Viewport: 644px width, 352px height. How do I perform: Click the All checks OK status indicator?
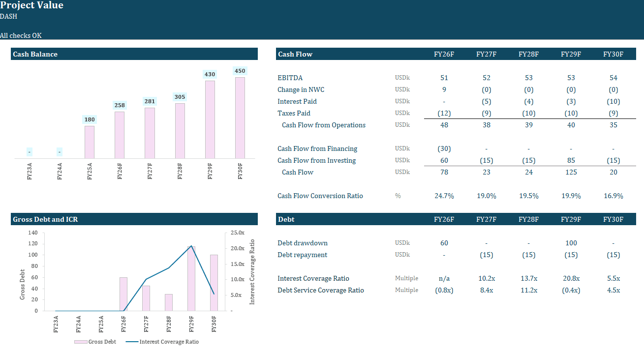tap(21, 35)
